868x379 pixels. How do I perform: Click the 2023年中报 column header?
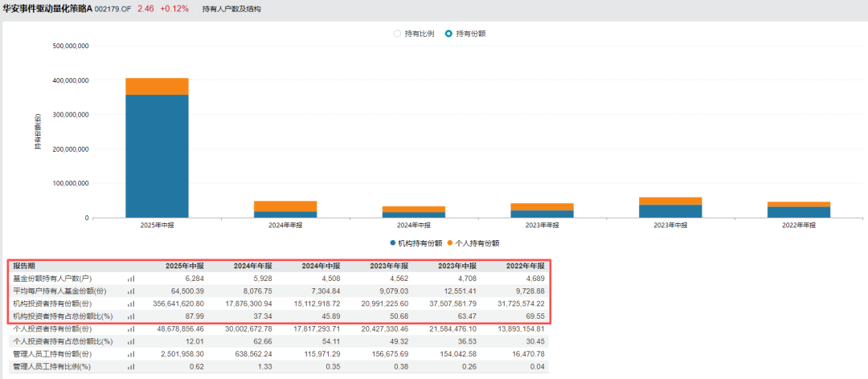[457, 266]
